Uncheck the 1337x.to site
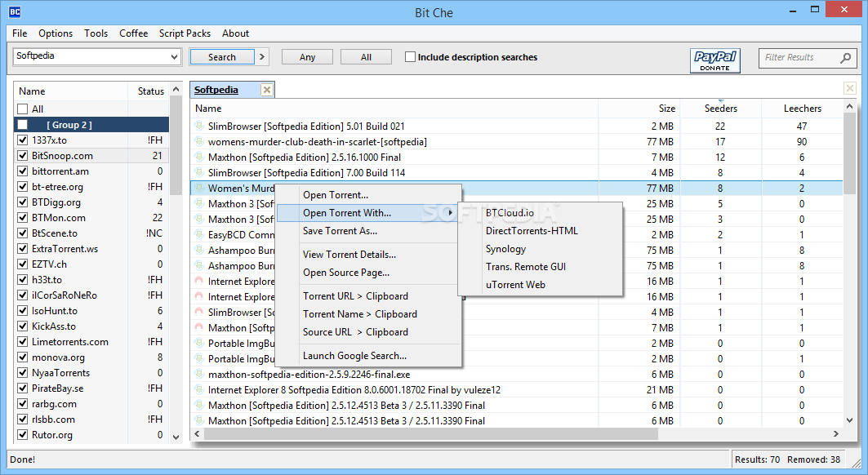This screenshot has width=868, height=475. tap(23, 140)
